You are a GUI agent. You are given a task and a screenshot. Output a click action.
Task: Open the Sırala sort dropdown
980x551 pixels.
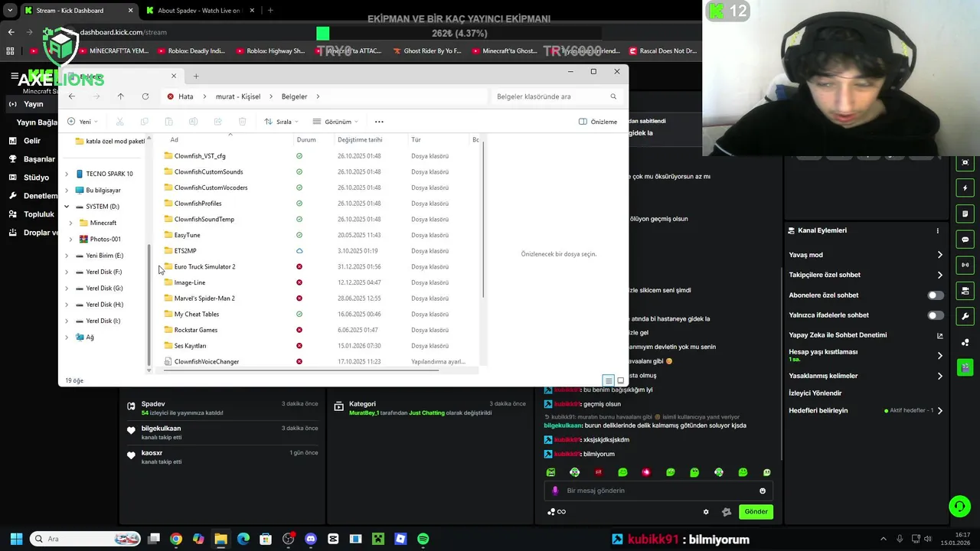pos(281,122)
